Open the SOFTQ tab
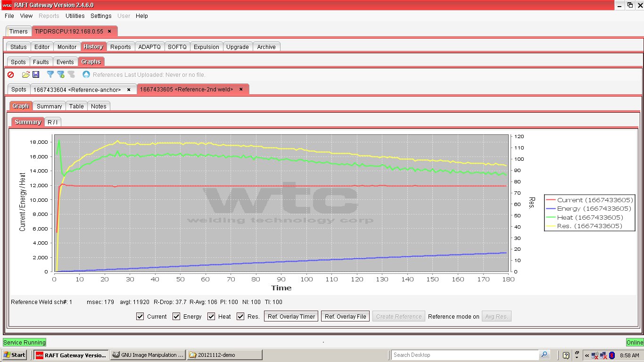This screenshot has height=362, width=644. (177, 47)
